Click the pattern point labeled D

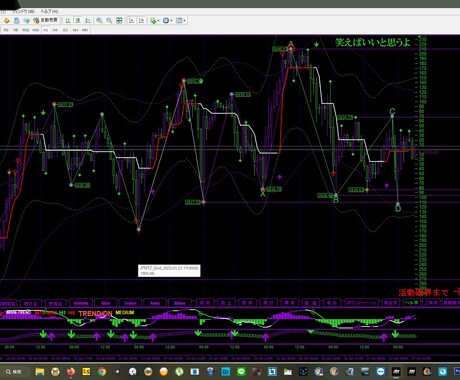point(398,209)
